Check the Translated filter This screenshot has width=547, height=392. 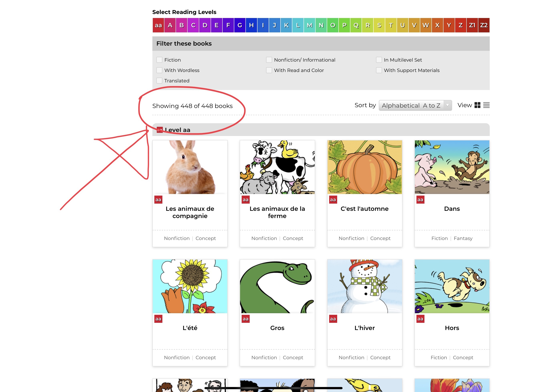(x=159, y=81)
